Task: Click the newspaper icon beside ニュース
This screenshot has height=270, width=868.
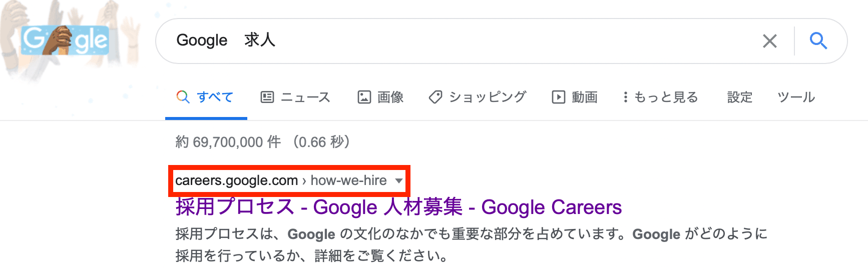Action: coord(267,97)
